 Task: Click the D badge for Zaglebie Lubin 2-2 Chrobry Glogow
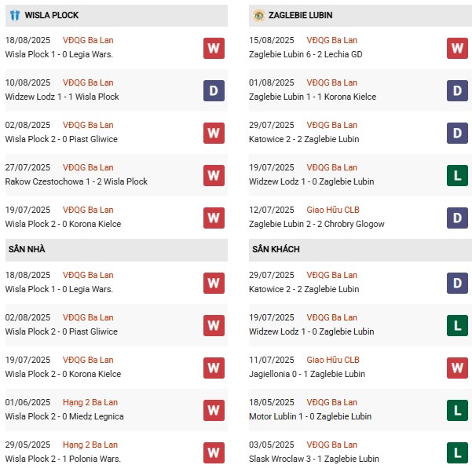(x=457, y=218)
